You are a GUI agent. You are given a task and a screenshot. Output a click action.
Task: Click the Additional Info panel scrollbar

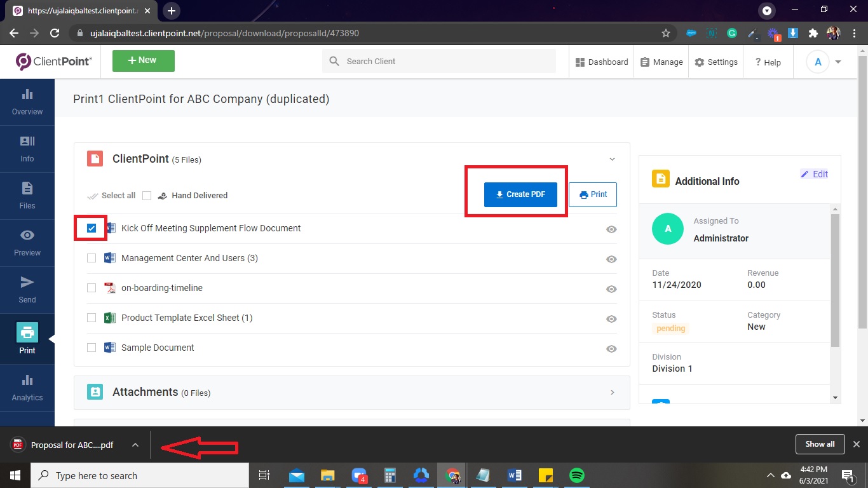click(x=836, y=281)
